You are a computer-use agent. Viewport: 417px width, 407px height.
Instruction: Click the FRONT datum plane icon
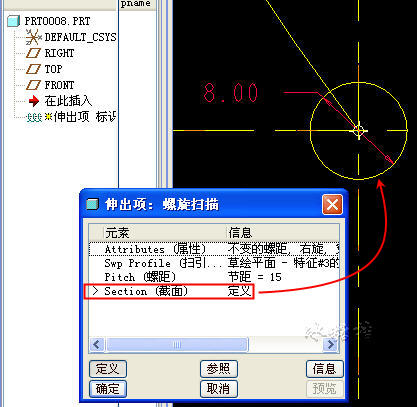33,85
